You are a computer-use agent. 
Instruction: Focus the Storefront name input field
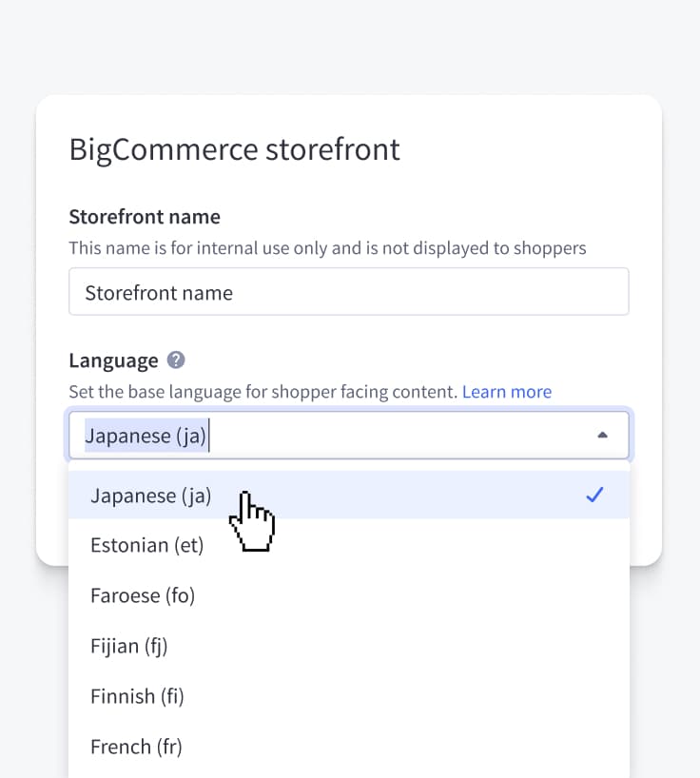click(x=348, y=292)
